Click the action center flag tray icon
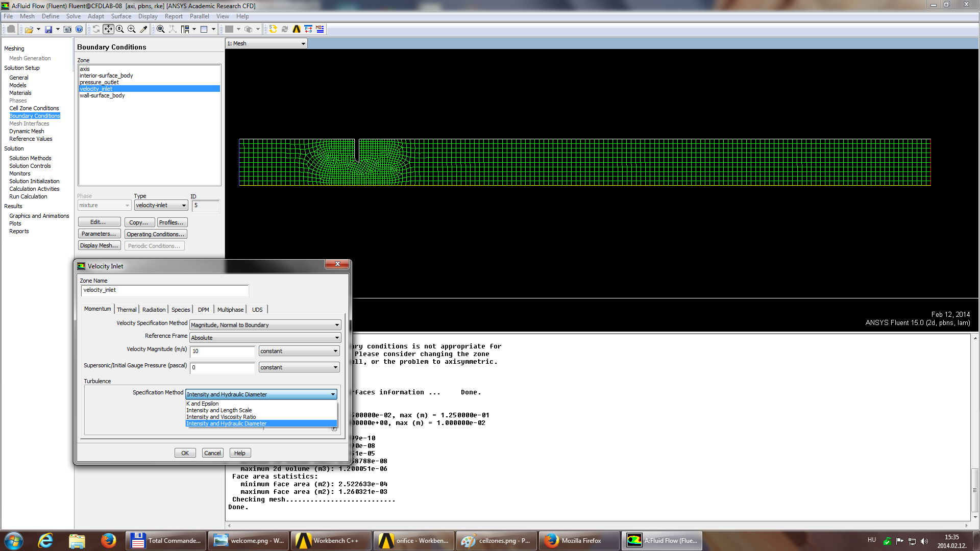 coord(899,541)
